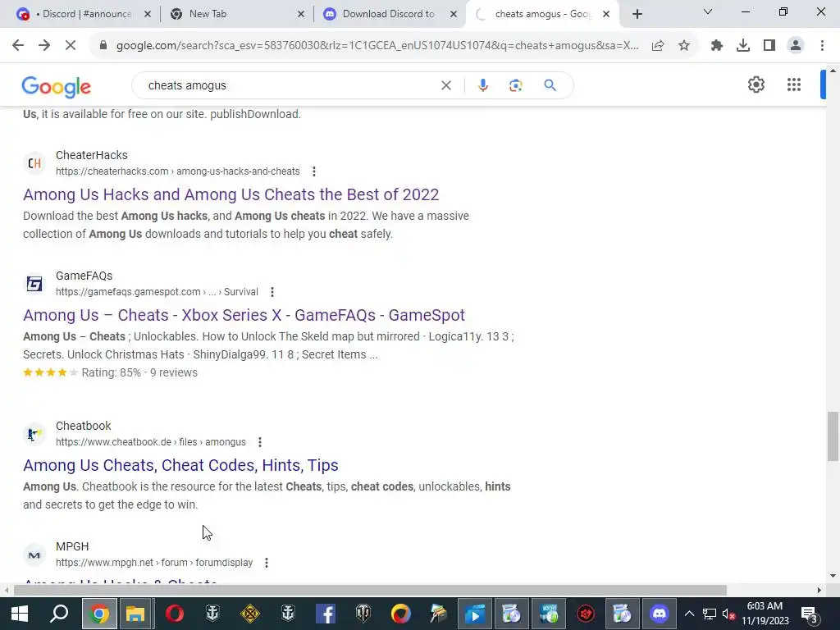Bookmark this page with the star
Screen dimensions: 840x630
click(x=684, y=46)
